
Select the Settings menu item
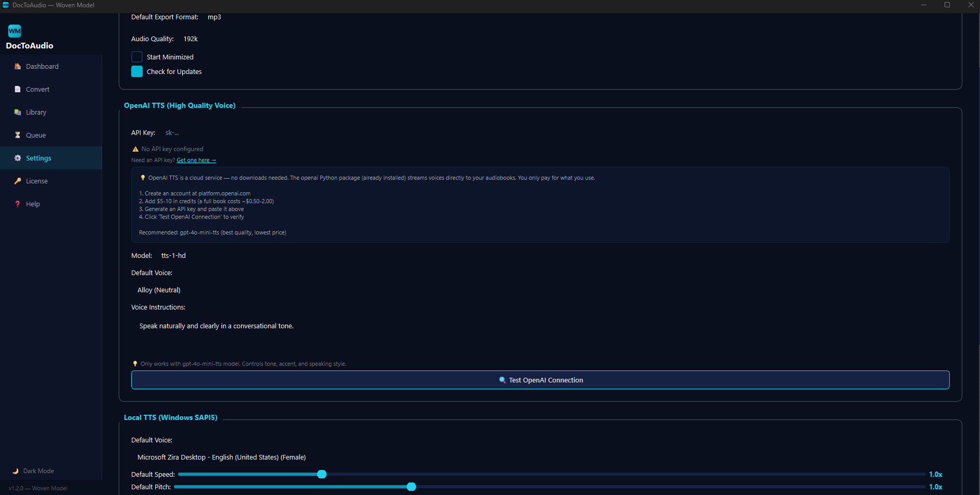tap(51, 158)
